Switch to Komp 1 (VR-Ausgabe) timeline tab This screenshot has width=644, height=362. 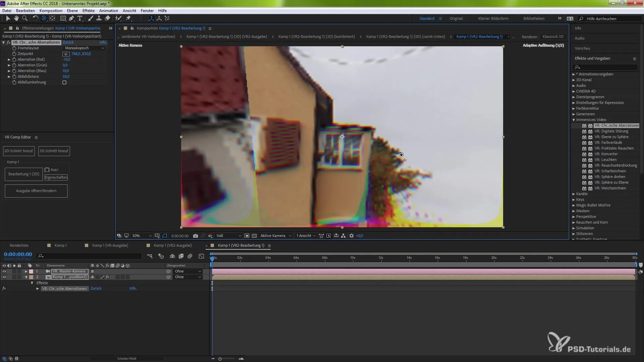(x=110, y=245)
